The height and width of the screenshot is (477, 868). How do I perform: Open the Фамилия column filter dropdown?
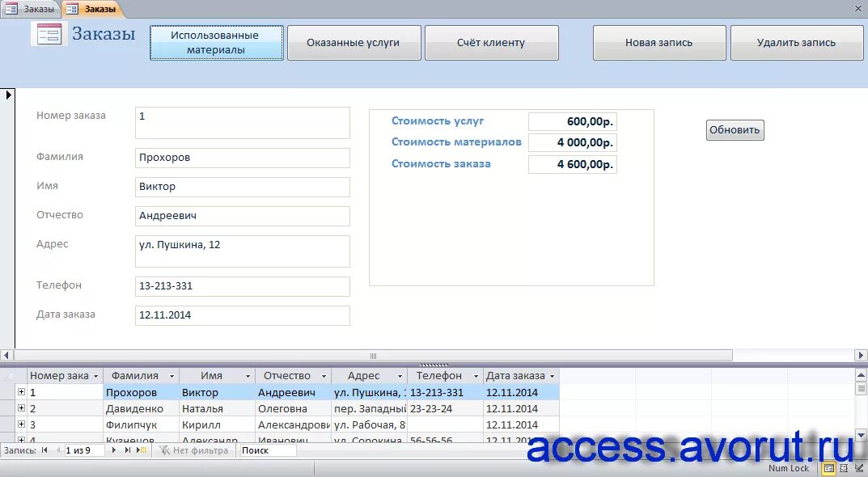[x=172, y=375]
